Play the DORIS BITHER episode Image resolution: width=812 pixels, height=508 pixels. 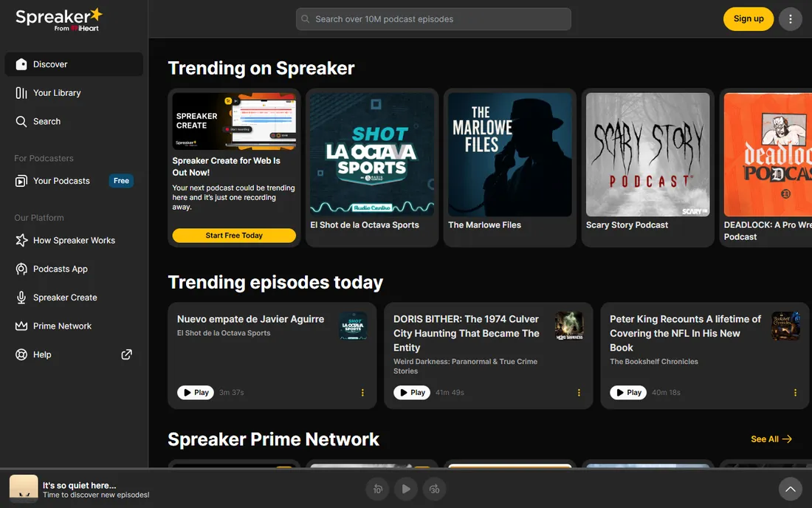coord(412,393)
